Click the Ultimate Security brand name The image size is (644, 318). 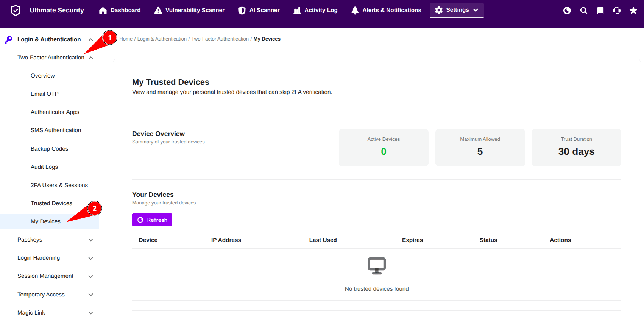[57, 10]
